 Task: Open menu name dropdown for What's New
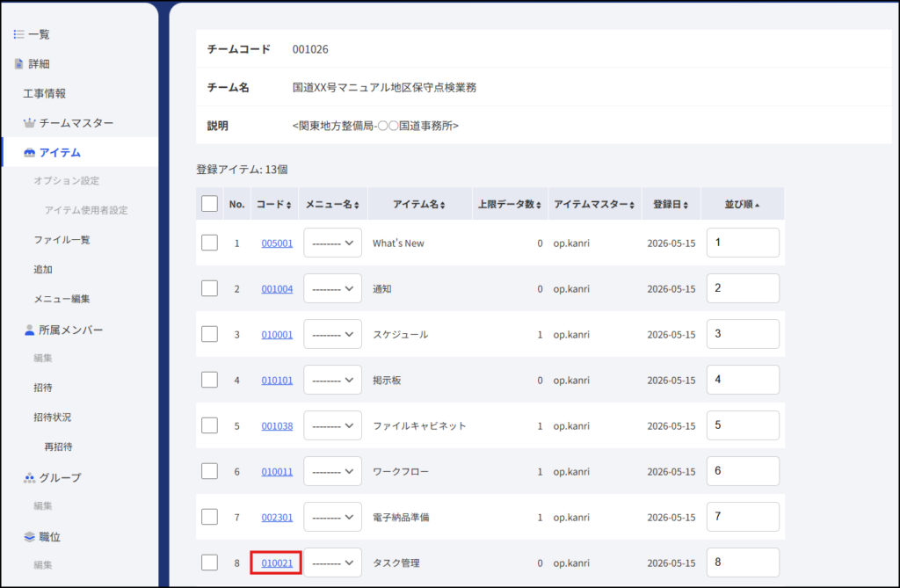pos(332,243)
